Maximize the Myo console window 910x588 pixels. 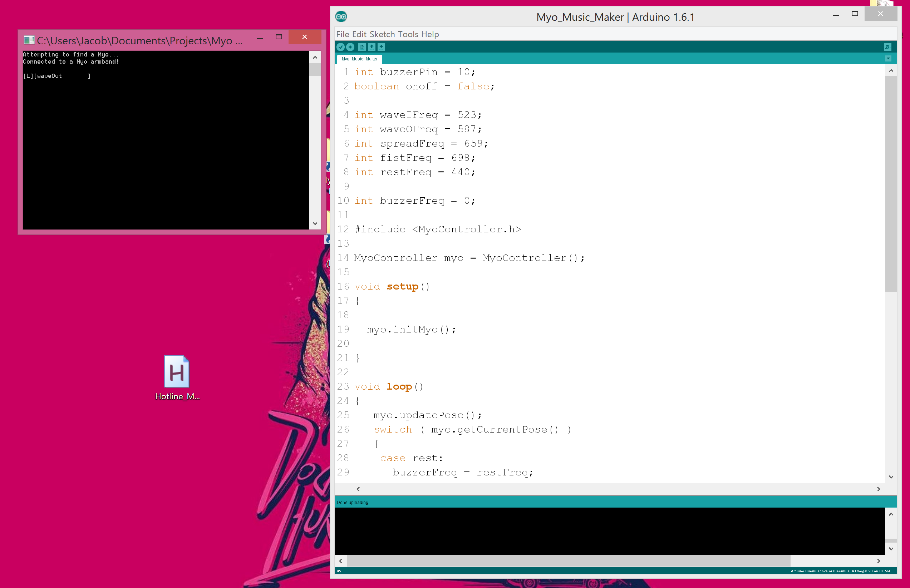(279, 37)
